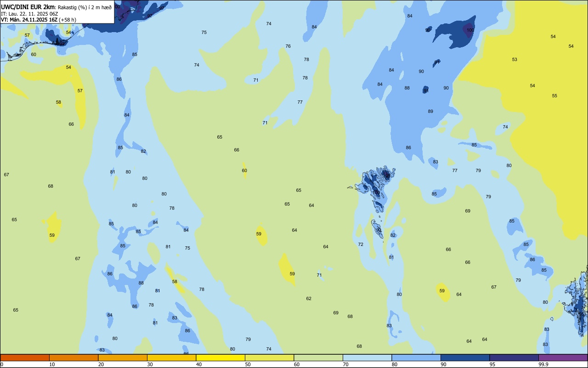Click the 80–90 medium blue legend swatch

pyautogui.click(x=416, y=357)
